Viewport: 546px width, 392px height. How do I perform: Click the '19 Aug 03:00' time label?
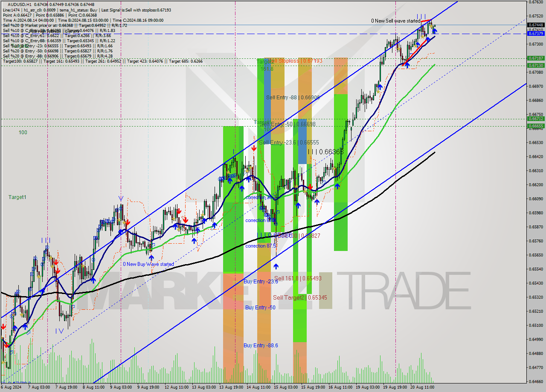click(368, 388)
